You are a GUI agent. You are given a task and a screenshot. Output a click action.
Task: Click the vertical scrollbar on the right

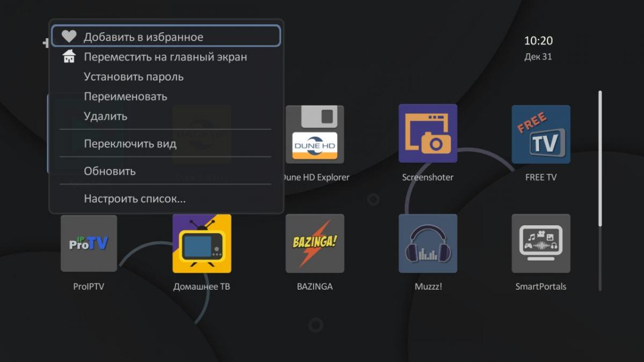click(x=600, y=190)
